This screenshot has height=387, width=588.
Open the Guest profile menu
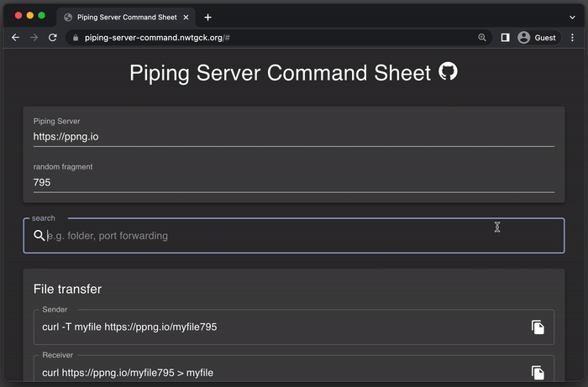coord(537,38)
